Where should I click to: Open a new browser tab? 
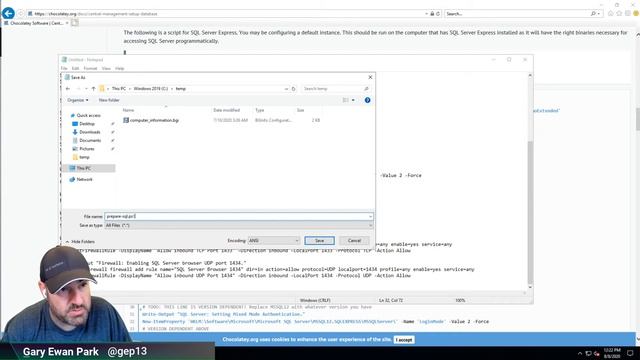coord(75,23)
